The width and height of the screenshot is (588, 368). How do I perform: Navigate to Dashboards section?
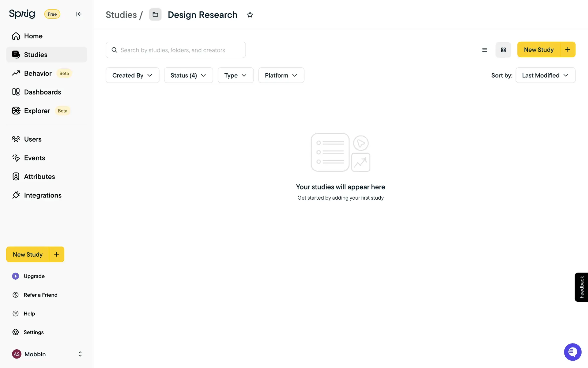point(43,92)
